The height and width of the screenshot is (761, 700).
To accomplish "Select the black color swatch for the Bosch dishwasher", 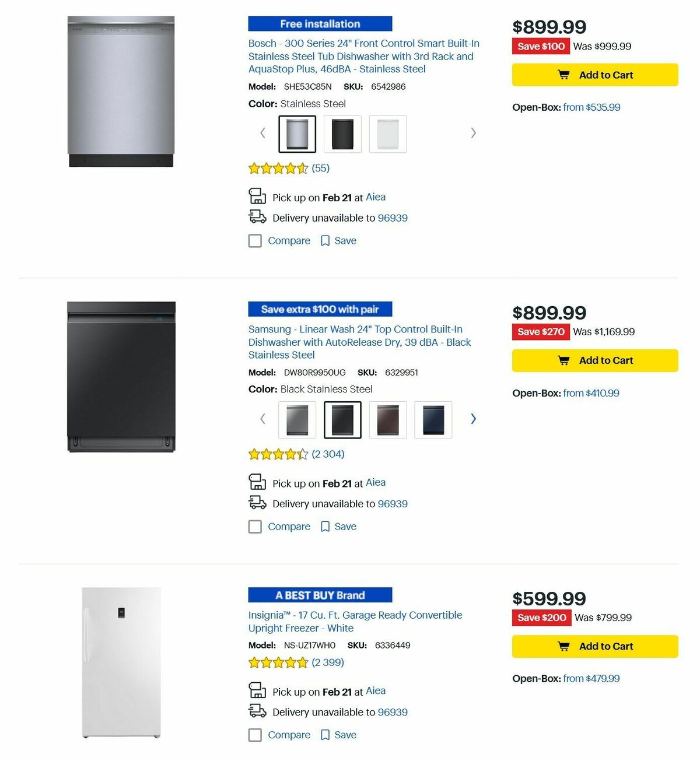I will (342, 133).
